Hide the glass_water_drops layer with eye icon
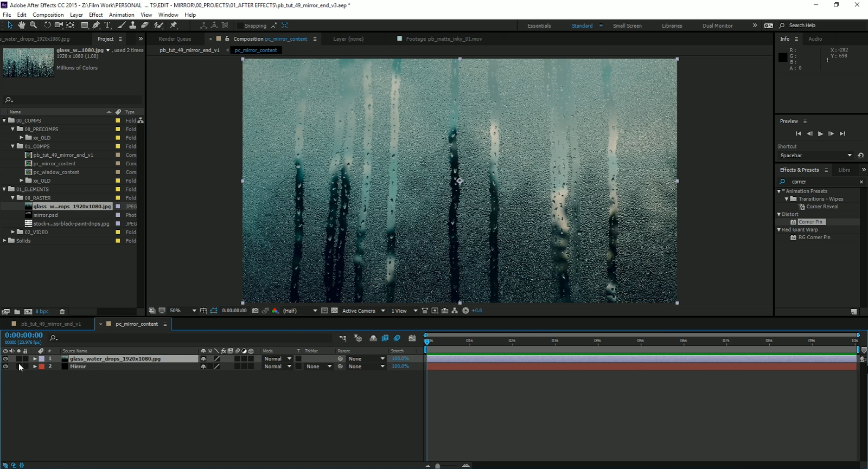868x469 pixels. [5, 359]
